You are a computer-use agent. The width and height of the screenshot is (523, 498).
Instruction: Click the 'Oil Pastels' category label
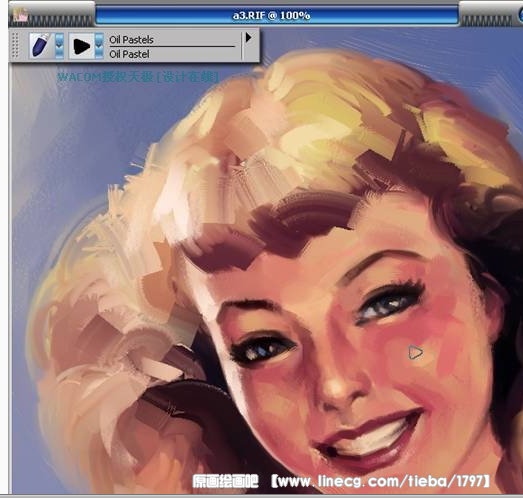(x=131, y=40)
